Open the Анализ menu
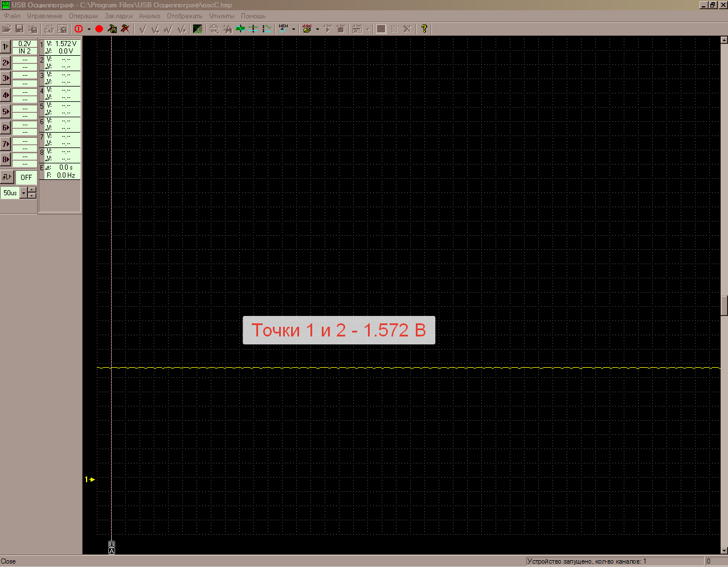The width and height of the screenshot is (728, 567). [x=149, y=16]
